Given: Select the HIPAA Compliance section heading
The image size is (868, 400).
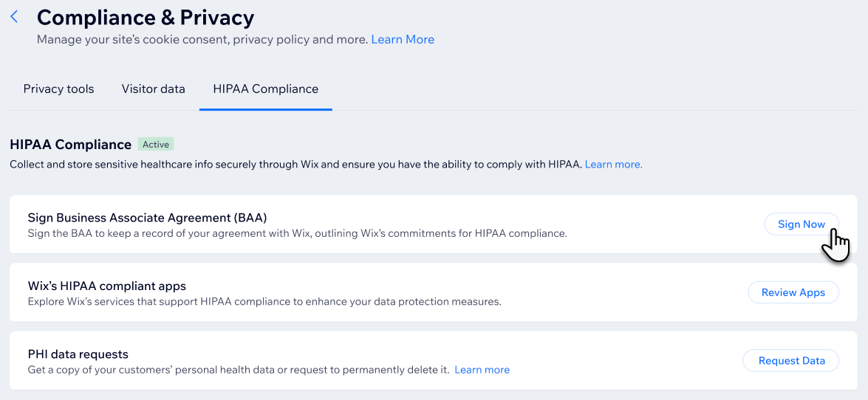Looking at the screenshot, I should 71,145.
